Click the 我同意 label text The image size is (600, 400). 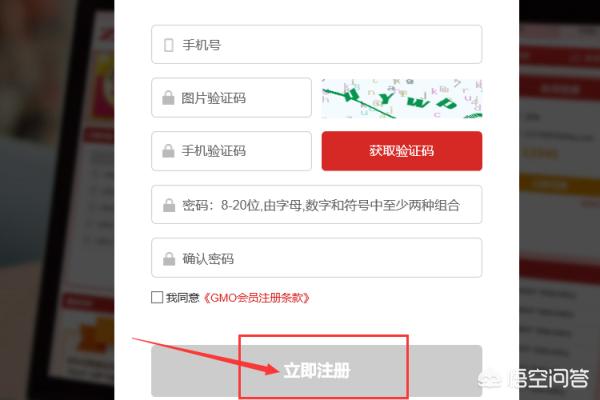pos(183,297)
